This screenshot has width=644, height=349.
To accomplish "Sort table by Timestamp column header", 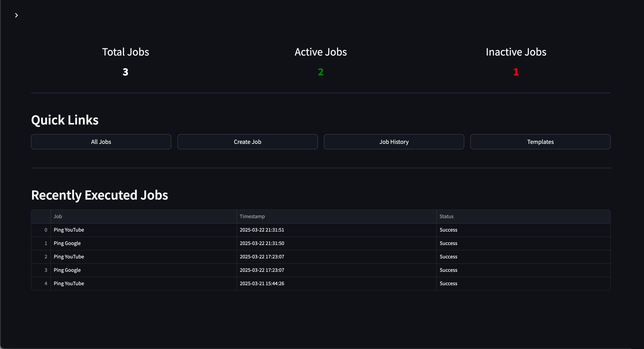I will (252, 216).
